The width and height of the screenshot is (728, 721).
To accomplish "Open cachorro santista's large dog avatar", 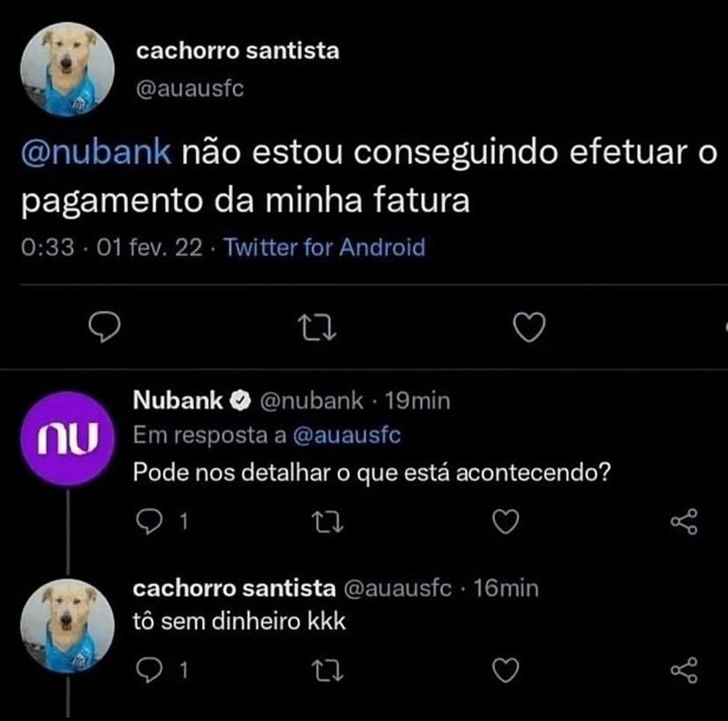I will click(x=68, y=69).
